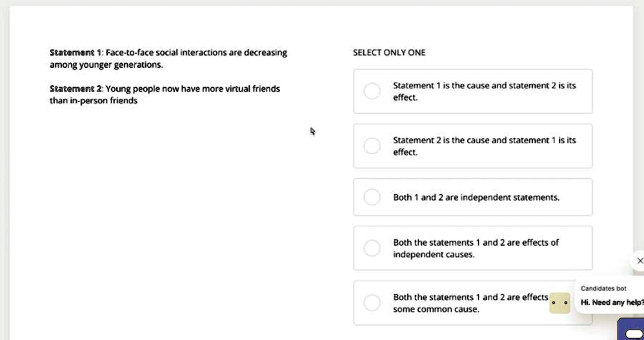
Task: Click the 'effects of independent causes' answer text
Action: point(476,248)
